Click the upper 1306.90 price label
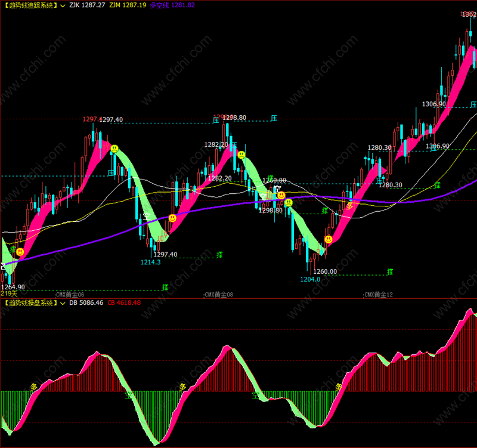477x448 pixels. point(434,104)
